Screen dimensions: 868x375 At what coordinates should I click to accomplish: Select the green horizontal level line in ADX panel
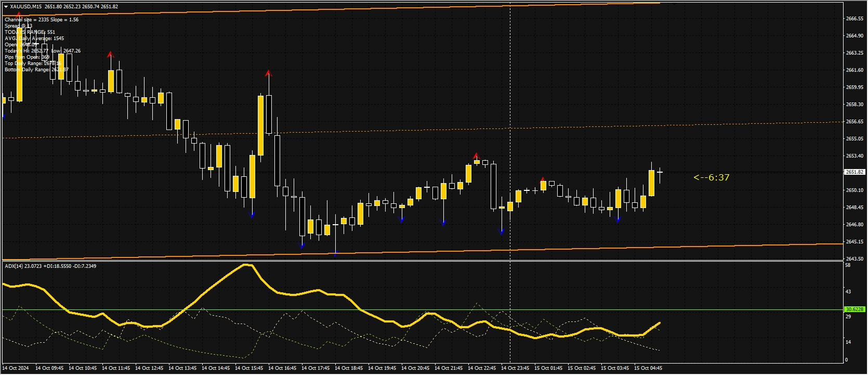coord(422,309)
